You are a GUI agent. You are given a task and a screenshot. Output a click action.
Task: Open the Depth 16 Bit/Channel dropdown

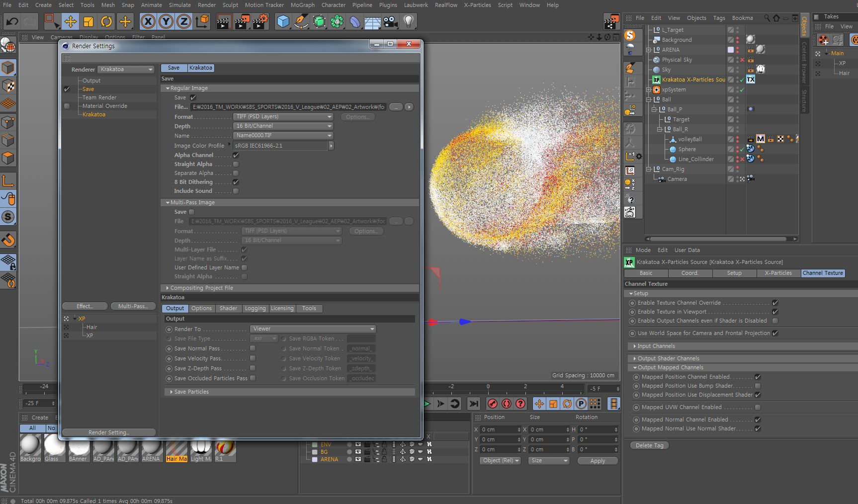coord(283,126)
